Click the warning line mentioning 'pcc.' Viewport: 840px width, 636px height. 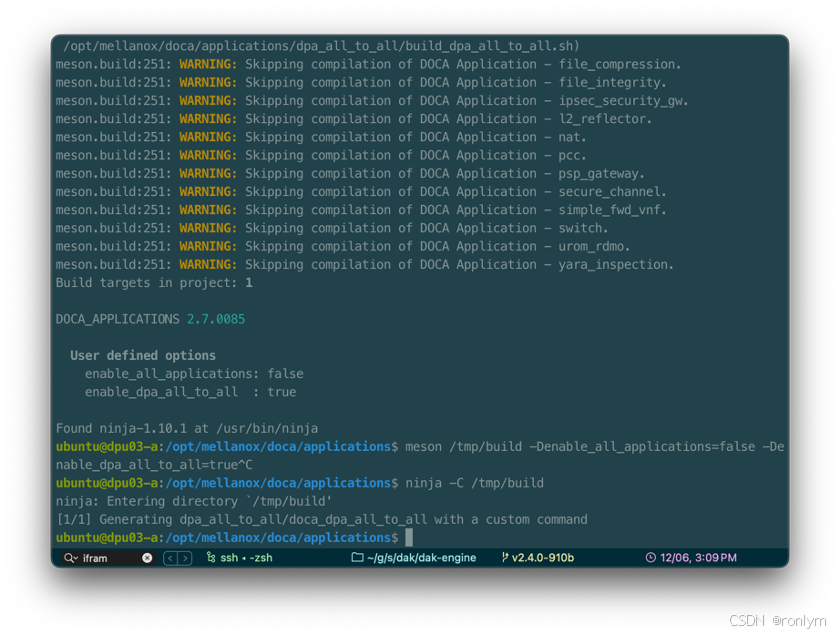tap(321, 155)
